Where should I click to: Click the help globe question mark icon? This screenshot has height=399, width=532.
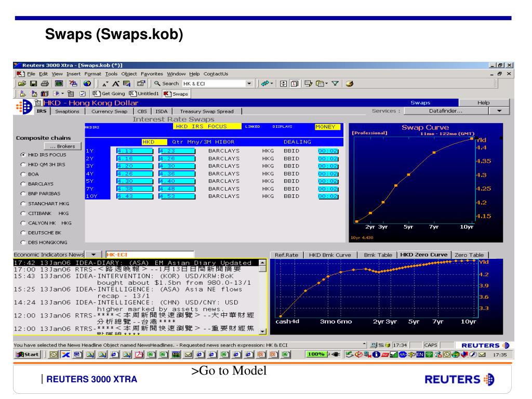point(87,84)
